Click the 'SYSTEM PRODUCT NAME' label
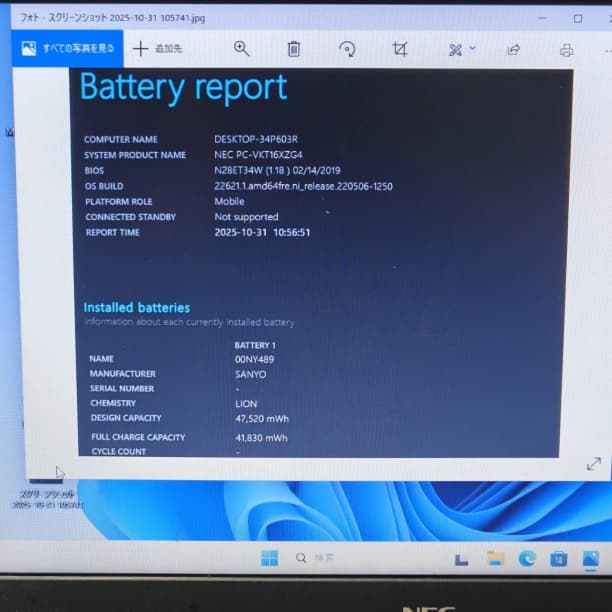The width and height of the screenshot is (612, 612). click(x=135, y=155)
